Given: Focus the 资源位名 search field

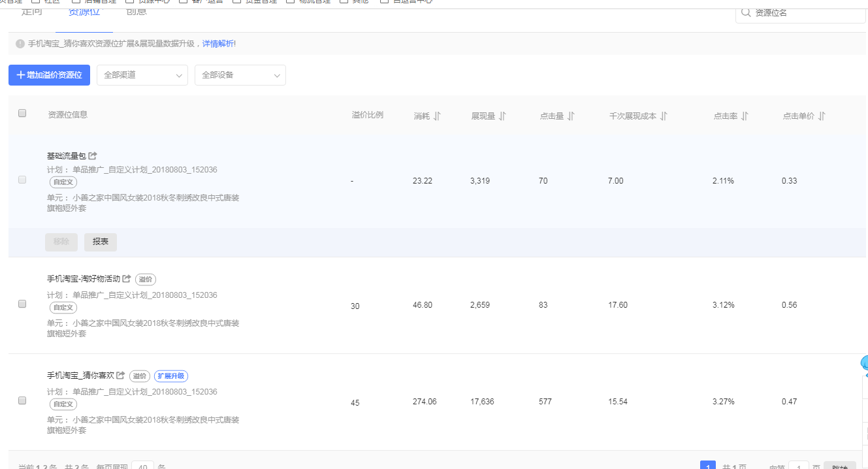Looking at the screenshot, I should pyautogui.click(x=807, y=12).
